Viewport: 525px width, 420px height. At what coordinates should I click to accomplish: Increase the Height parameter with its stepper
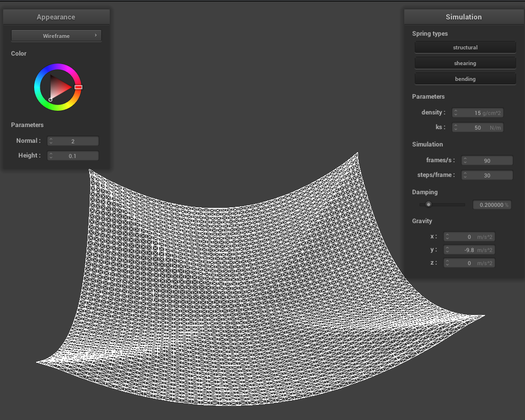pyautogui.click(x=51, y=153)
